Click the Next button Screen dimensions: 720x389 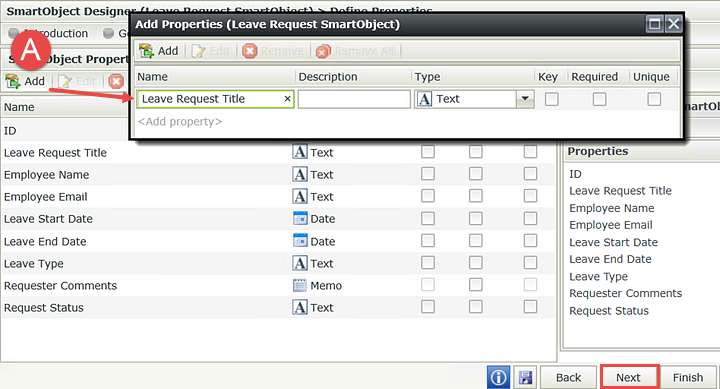point(630,377)
